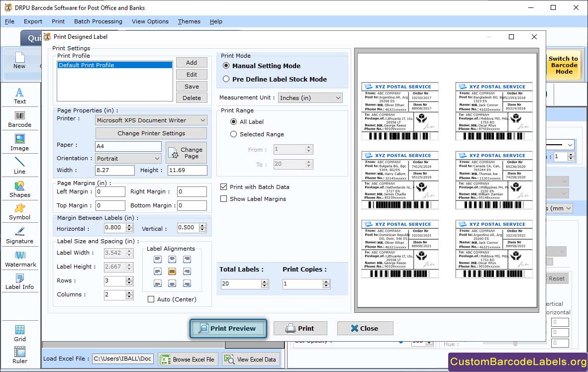Open the Print menu
Image resolution: width=588 pixels, height=372 pixels.
point(58,21)
